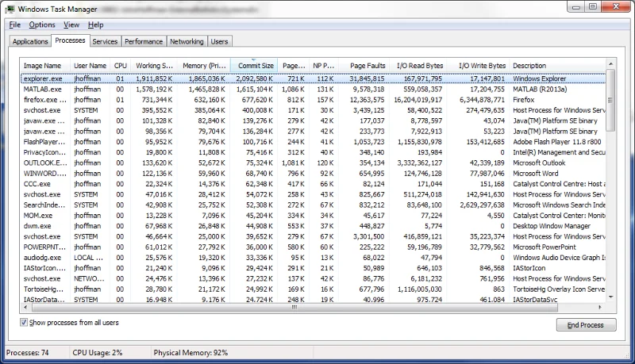
Task: Sort by Memory (Private) column header
Action: click(x=204, y=66)
